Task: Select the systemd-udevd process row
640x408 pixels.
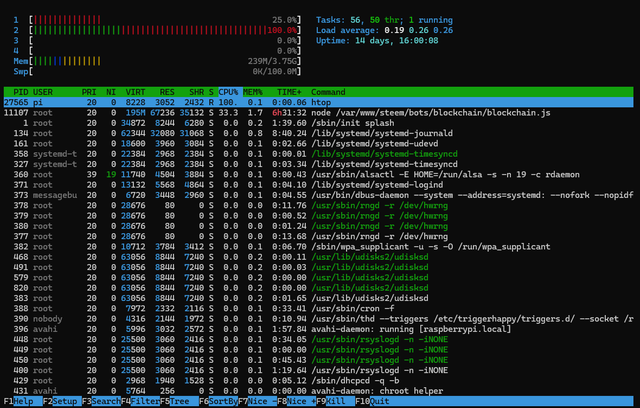Action: [318, 144]
